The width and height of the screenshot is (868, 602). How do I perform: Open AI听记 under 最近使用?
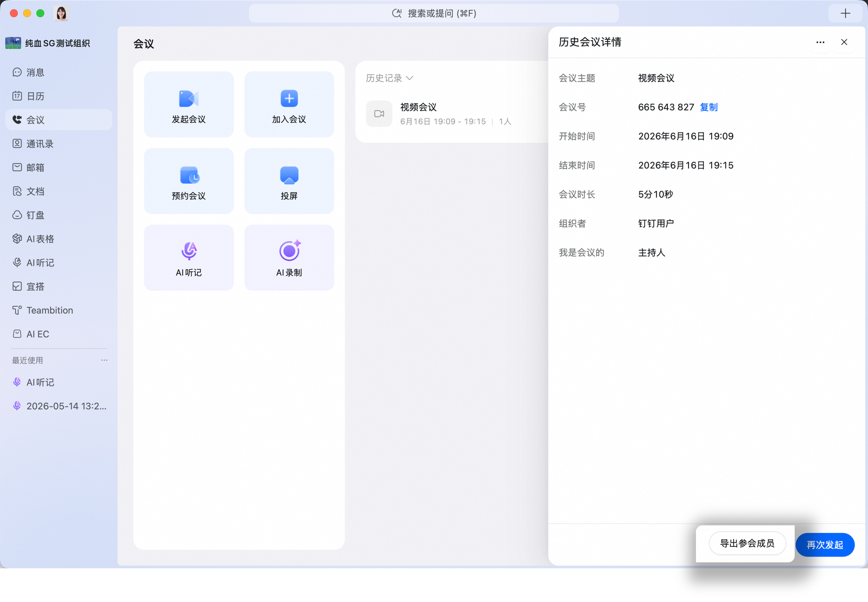pos(58,382)
